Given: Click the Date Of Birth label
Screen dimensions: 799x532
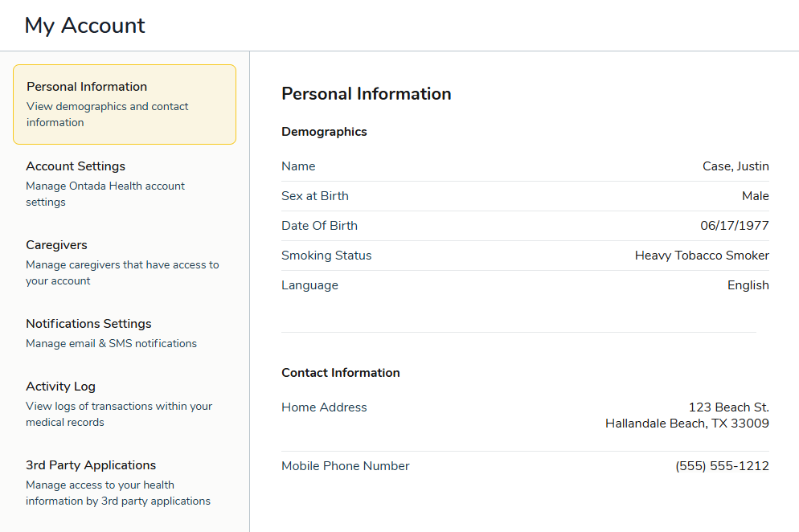Looking at the screenshot, I should (319, 225).
